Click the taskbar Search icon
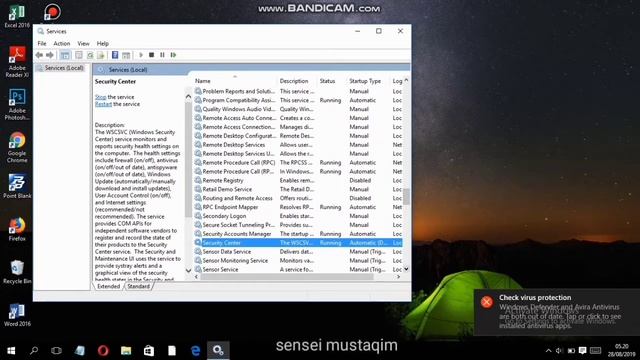 [x=34, y=351]
